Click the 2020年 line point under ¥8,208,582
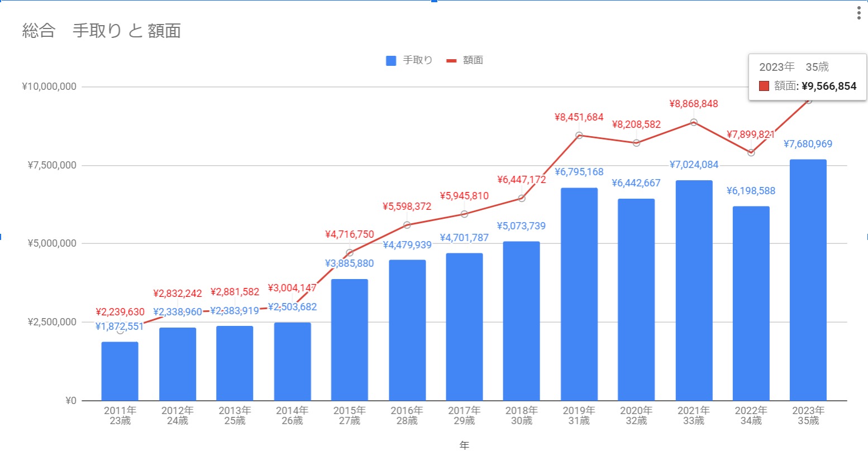 636,143
